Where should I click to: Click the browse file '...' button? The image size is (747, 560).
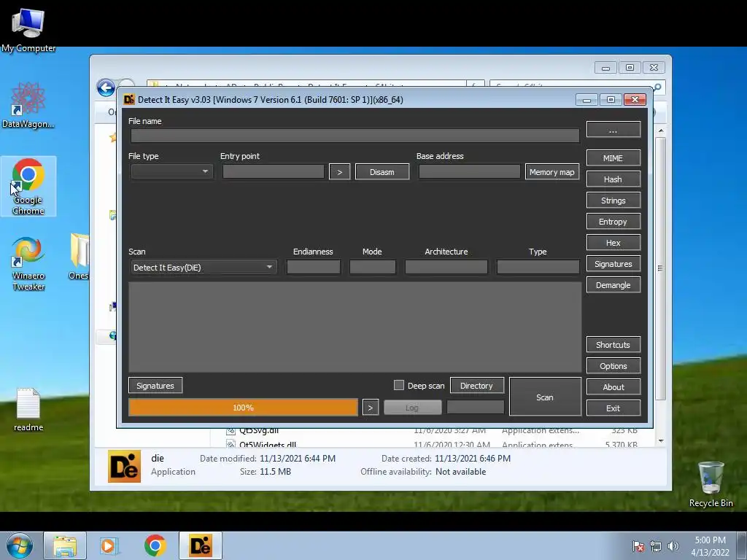(x=613, y=130)
